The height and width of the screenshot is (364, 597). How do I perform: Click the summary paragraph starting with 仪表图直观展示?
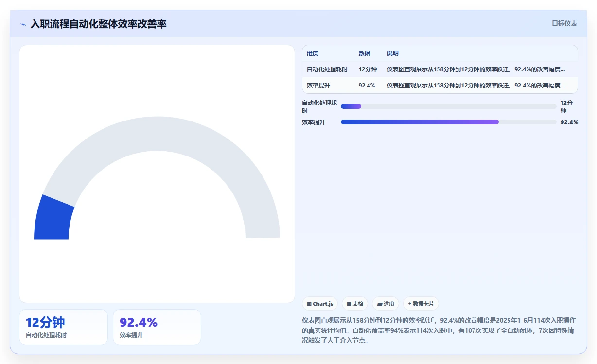click(439, 330)
